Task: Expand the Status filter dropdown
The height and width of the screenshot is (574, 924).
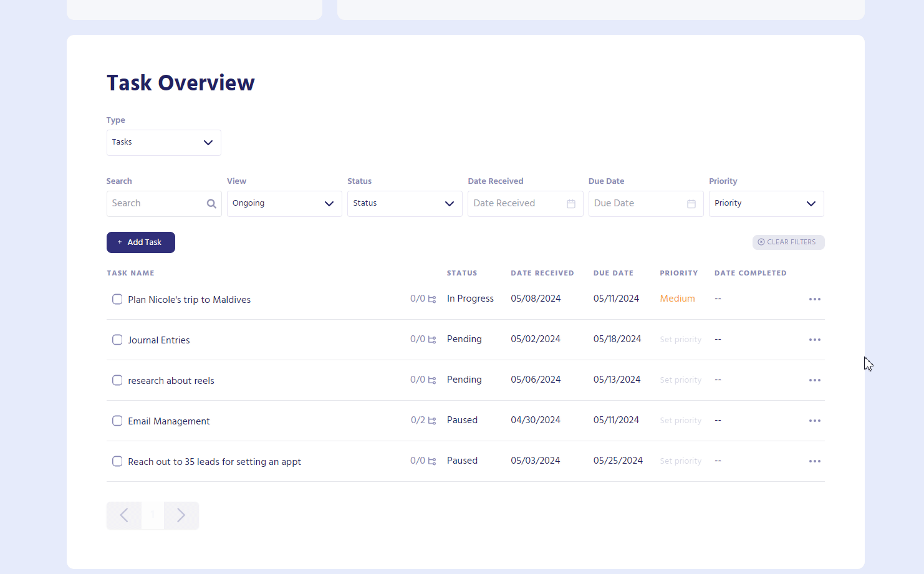Action: coord(404,204)
